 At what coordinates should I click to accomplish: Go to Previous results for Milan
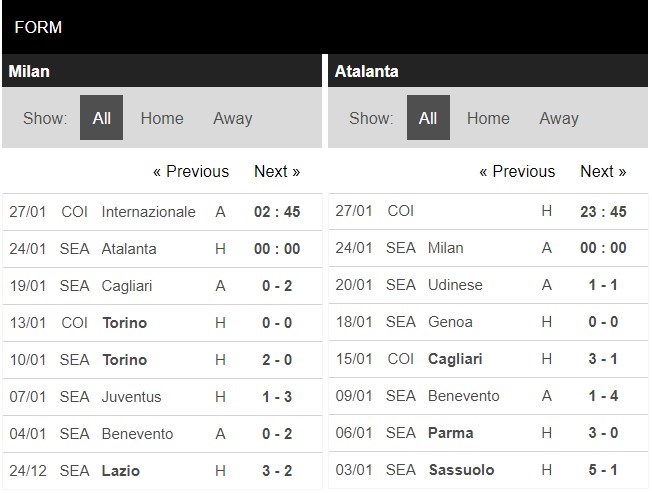coord(191,171)
